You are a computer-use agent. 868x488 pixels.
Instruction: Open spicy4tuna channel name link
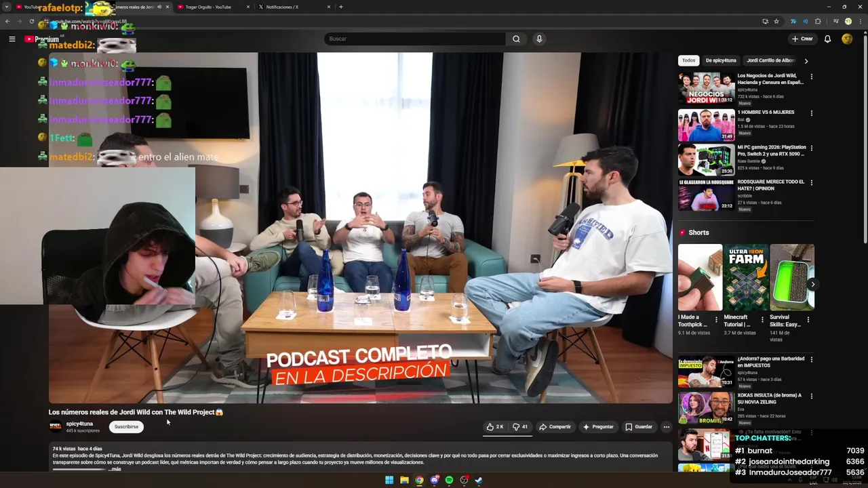pyautogui.click(x=79, y=424)
